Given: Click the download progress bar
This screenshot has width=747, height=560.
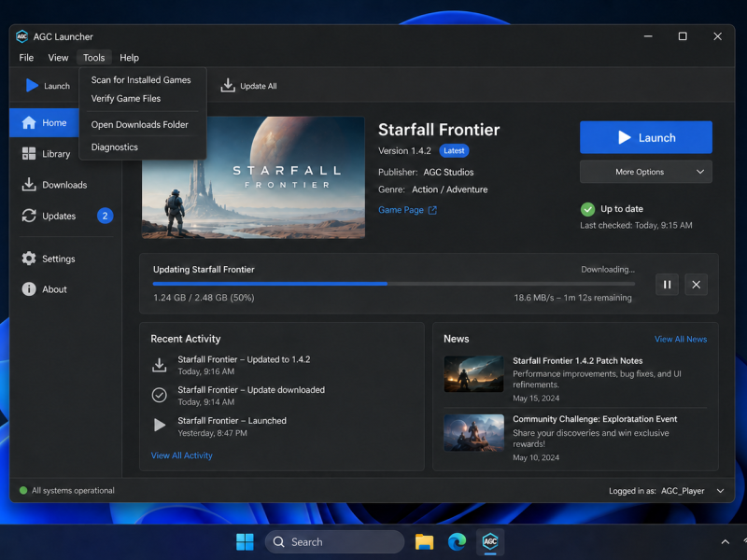Looking at the screenshot, I should [393, 284].
